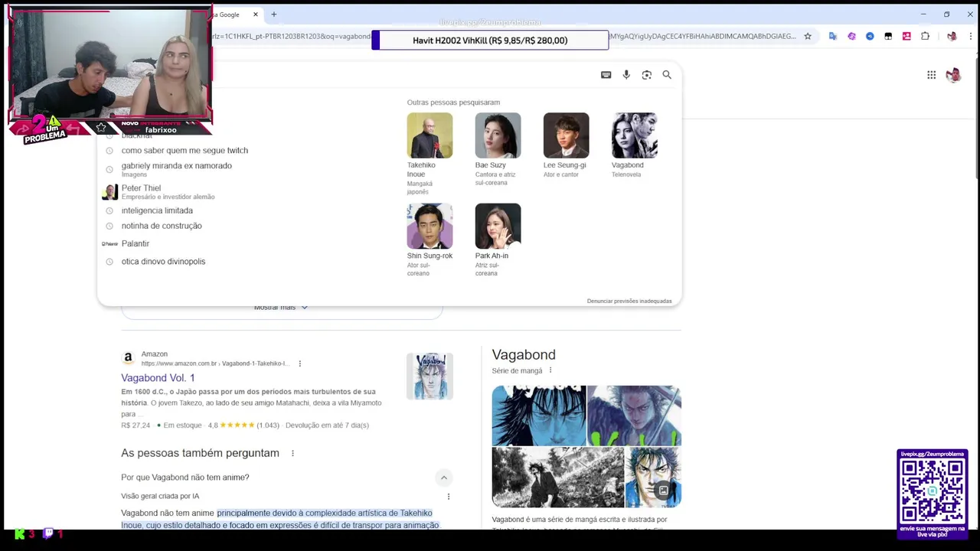Open the Vagabond Telenovela related card
The image size is (980, 551).
(634, 145)
